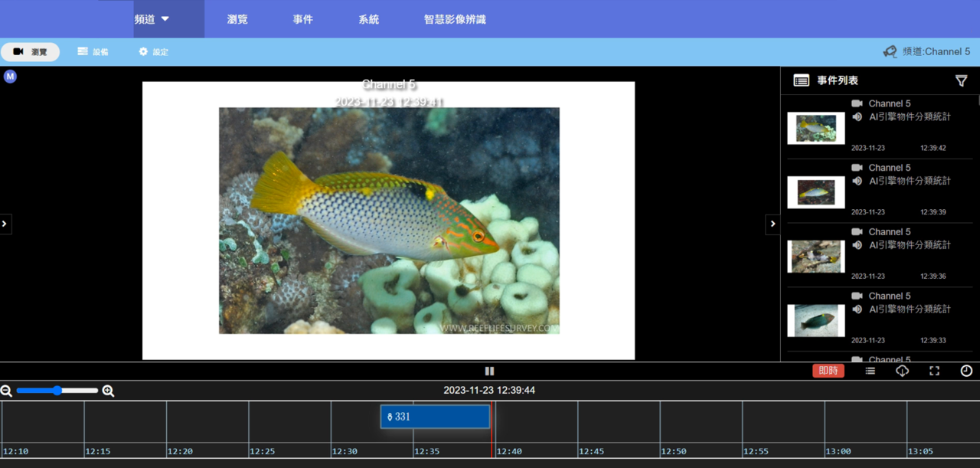Open the list view icon beside 即時
Image resolution: width=980 pixels, height=468 pixels.
click(870, 371)
